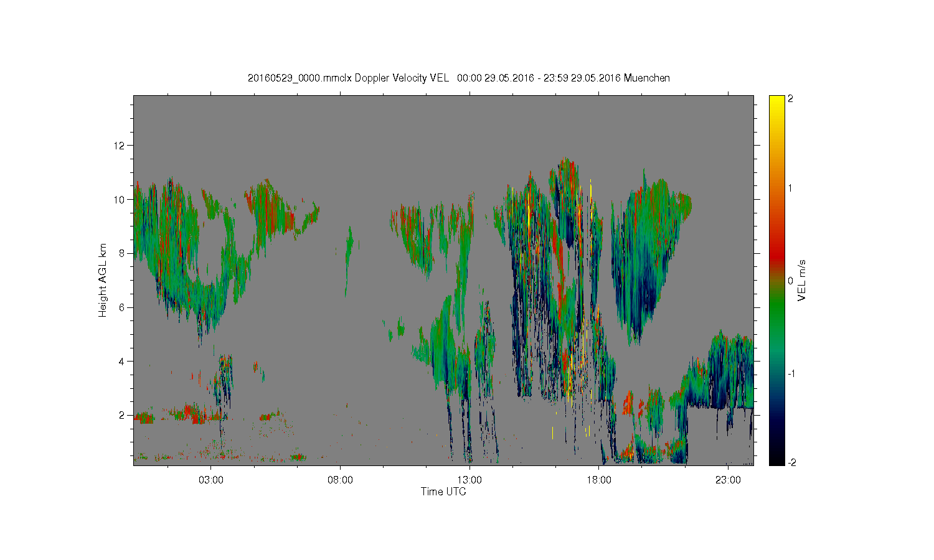Click the height tick label 4
Viewport: 934px width, 560px height.
pos(122,362)
